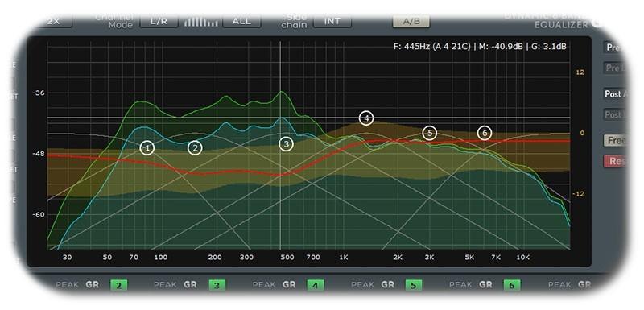Open the ALL bands selector

tap(242, 22)
